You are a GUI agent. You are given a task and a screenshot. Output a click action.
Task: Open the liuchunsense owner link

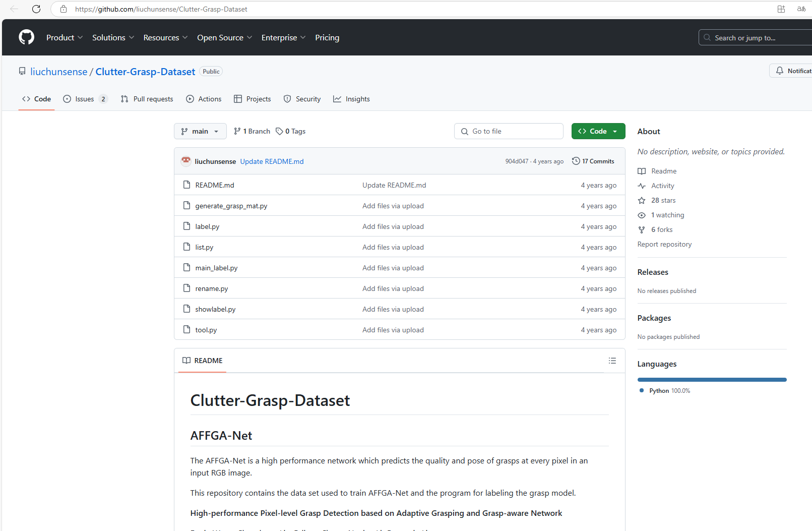click(x=59, y=72)
